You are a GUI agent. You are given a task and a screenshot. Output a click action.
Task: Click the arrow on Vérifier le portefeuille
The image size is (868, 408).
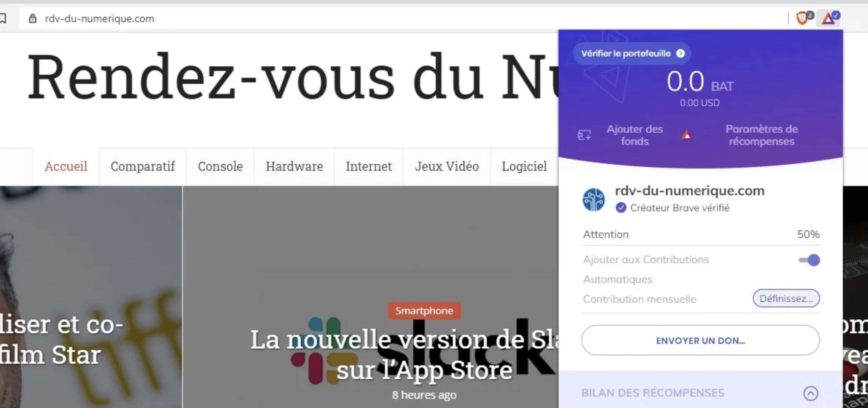681,53
